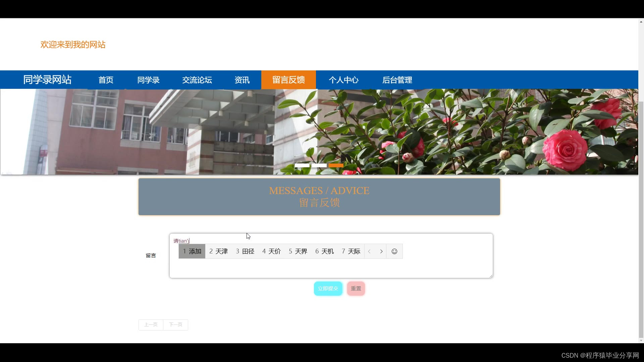644x362 pixels.
Task: Select candidate 7 天际
Action: pos(351,251)
